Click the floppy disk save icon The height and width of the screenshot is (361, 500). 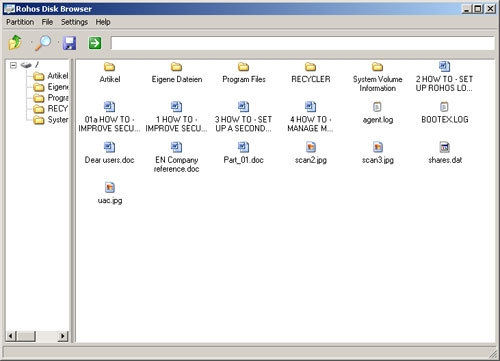(x=69, y=43)
